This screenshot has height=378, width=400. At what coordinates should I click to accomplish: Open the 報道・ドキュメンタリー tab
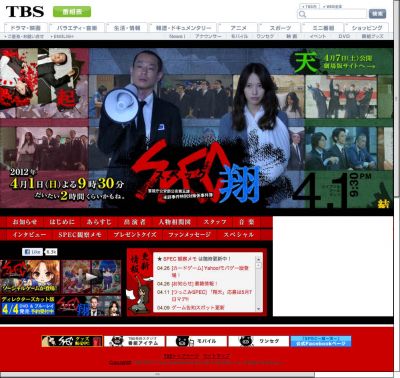click(183, 28)
